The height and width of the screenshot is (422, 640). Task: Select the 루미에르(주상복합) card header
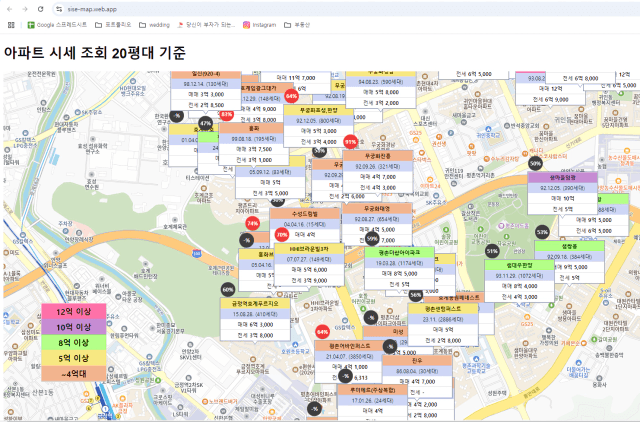click(x=373, y=390)
